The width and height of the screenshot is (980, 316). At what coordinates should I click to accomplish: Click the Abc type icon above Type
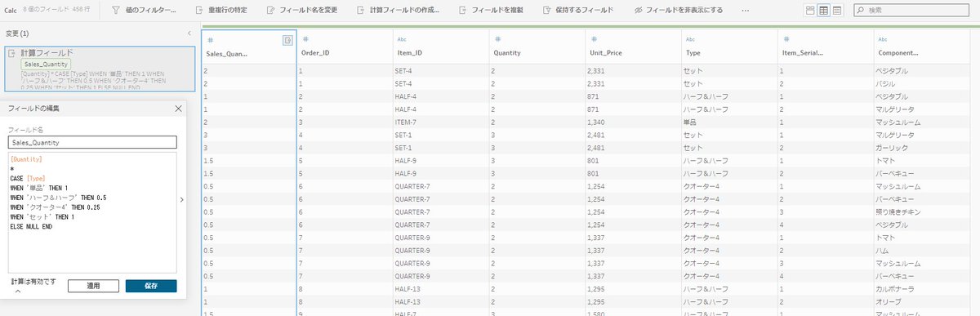coord(690,39)
